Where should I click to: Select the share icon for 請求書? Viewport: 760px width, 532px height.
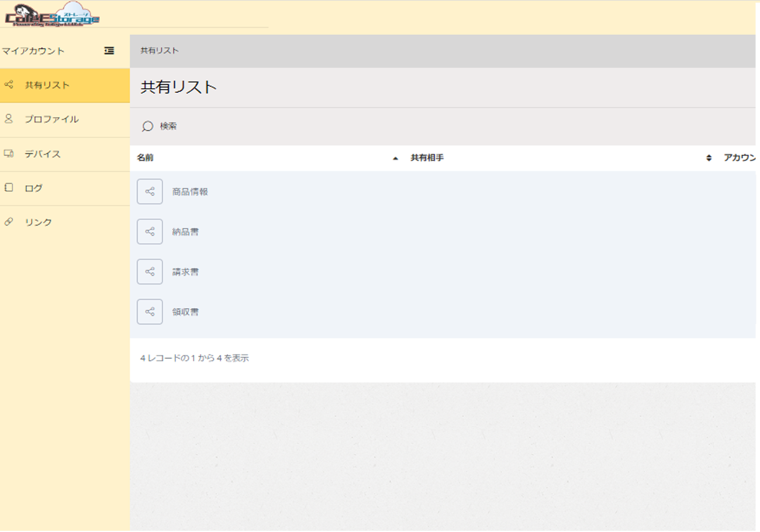click(x=150, y=271)
